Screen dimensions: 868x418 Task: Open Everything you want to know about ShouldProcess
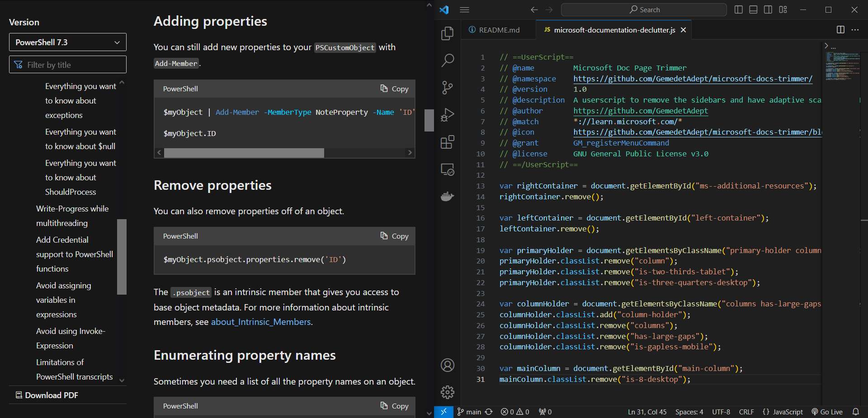(x=80, y=178)
